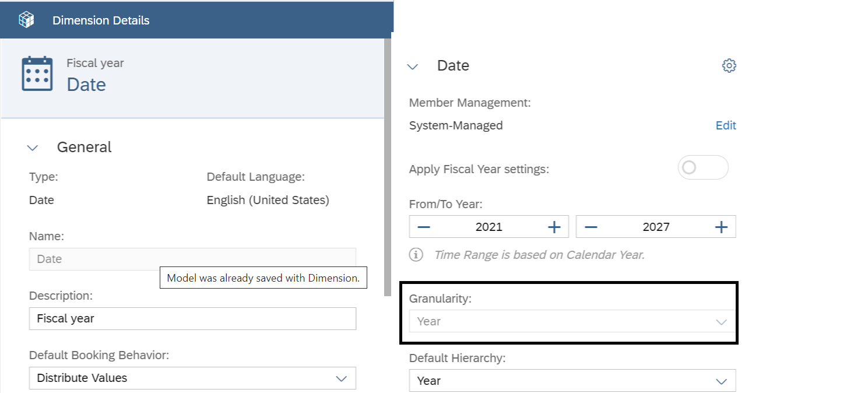
Task: Open the Default Booking Behavior dropdown
Action: point(192,378)
